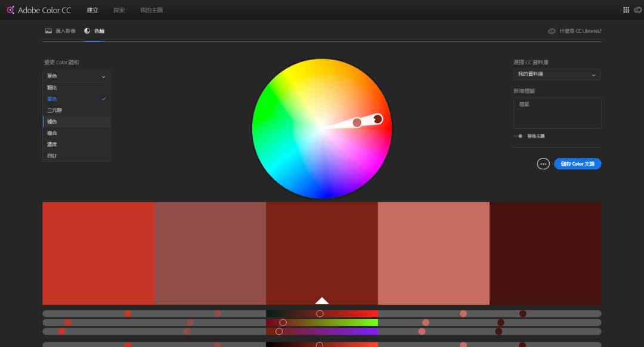Image resolution: width=644 pixels, height=347 pixels.
Task: Click the chevron arrow of harmony dropdown
Action: click(x=103, y=77)
